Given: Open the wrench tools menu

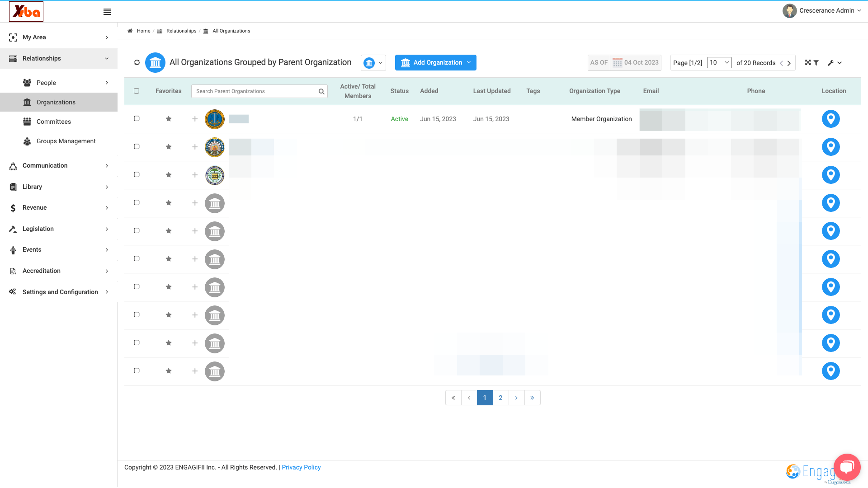Looking at the screenshot, I should click(835, 63).
